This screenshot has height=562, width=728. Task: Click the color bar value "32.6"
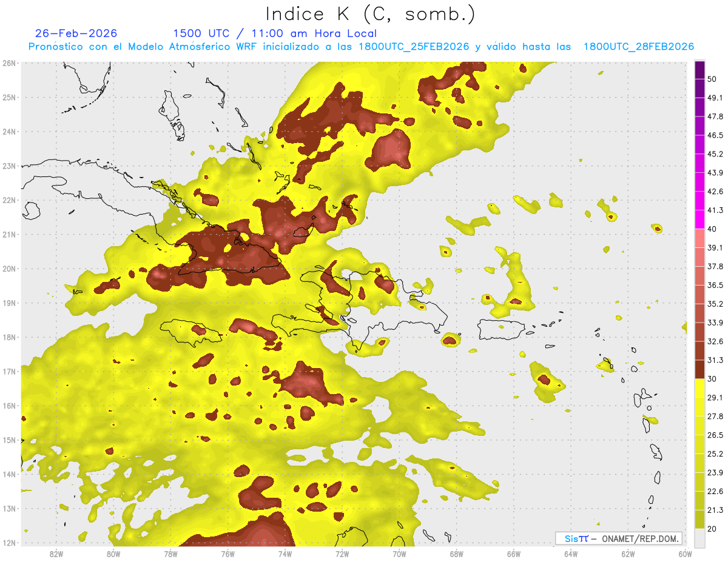click(x=715, y=341)
